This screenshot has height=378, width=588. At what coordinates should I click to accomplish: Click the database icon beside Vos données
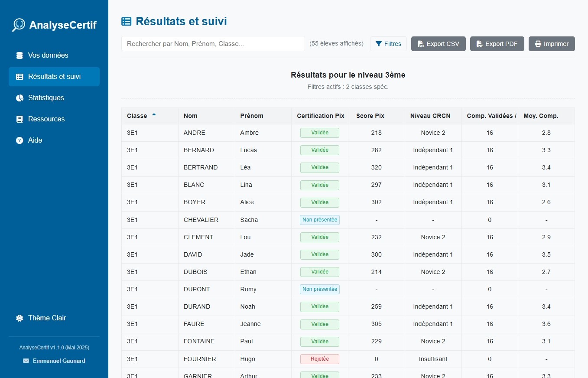tap(19, 55)
